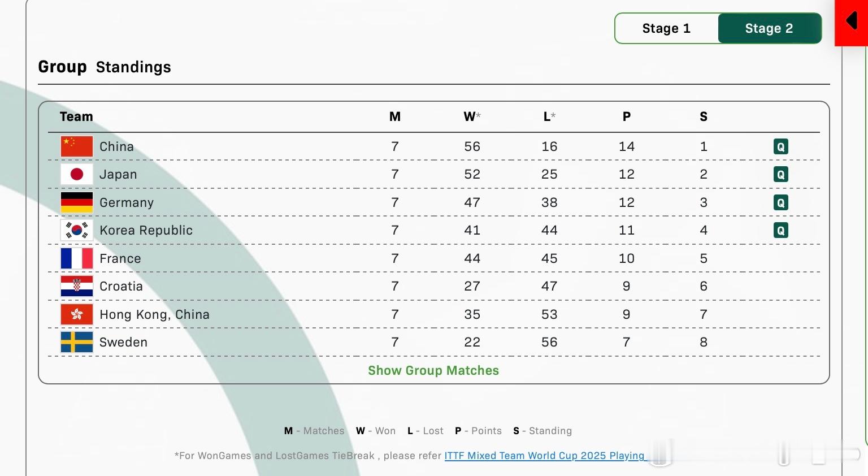868x476 pixels.
Task: Switch to Stage 1 standings
Action: click(666, 28)
